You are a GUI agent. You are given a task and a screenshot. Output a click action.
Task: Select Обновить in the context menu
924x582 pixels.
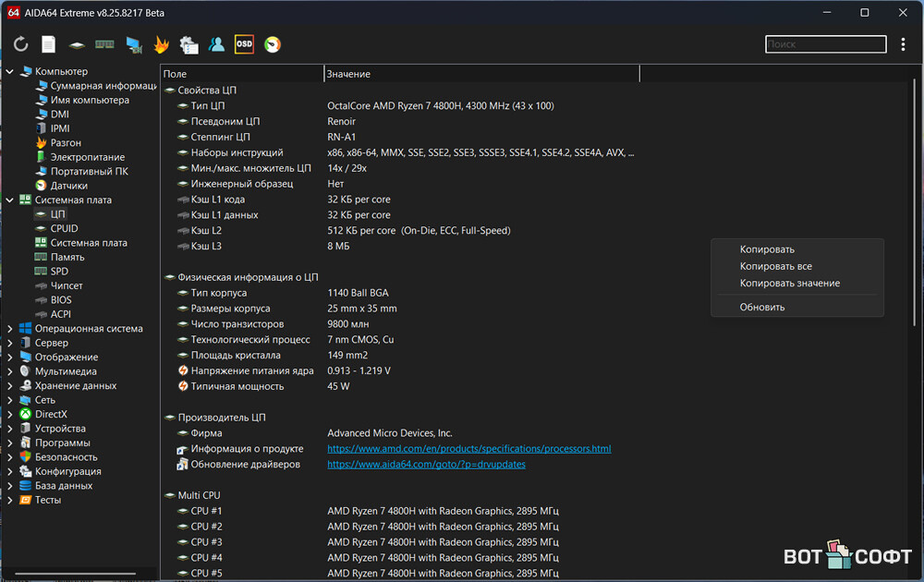pyautogui.click(x=761, y=307)
